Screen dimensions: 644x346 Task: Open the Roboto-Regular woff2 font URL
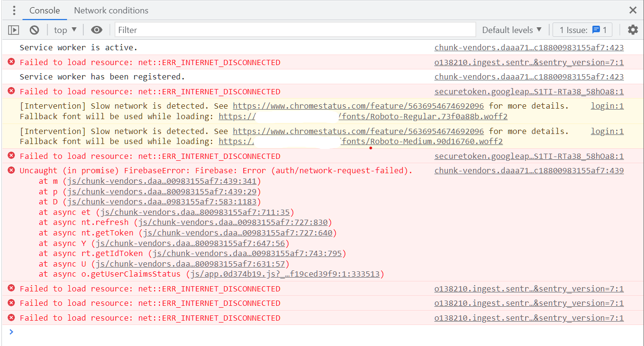pos(363,116)
